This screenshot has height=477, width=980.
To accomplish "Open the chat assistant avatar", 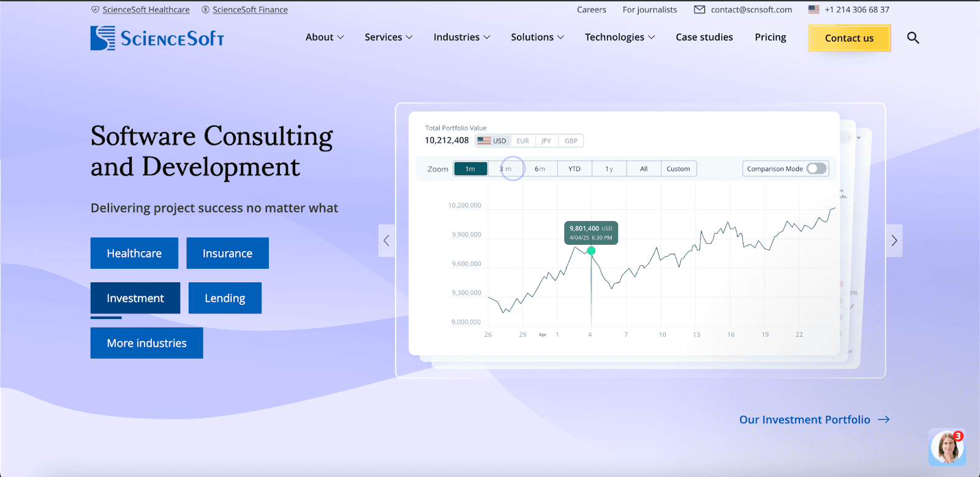I will pos(947,448).
